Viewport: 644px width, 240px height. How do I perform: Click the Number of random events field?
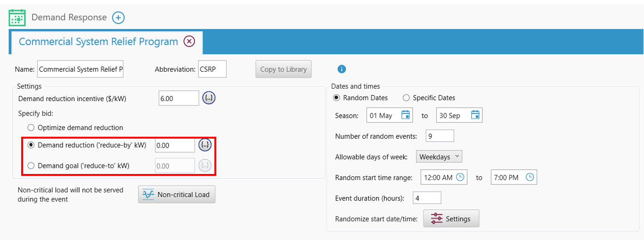(440, 136)
